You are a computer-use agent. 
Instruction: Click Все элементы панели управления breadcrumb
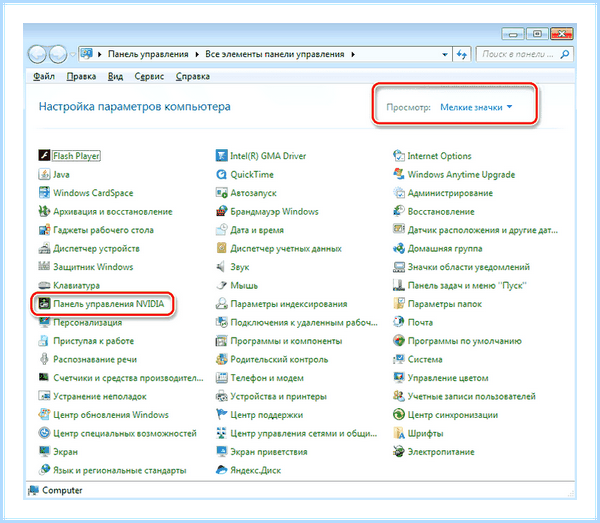275,54
